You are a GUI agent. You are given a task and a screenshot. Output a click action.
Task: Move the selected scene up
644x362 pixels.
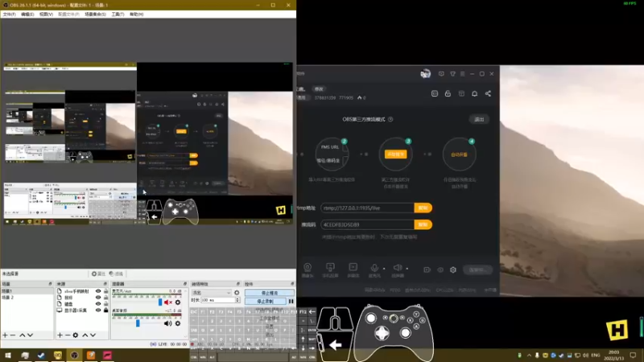pos(23,335)
